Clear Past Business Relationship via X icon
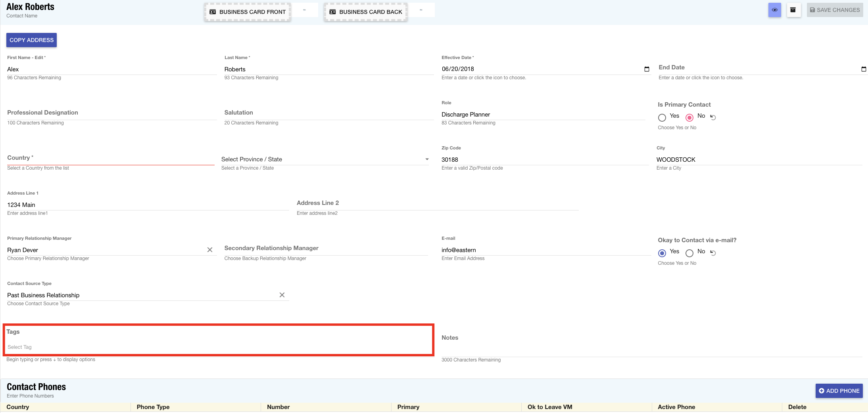This screenshot has width=868, height=413. (282, 295)
